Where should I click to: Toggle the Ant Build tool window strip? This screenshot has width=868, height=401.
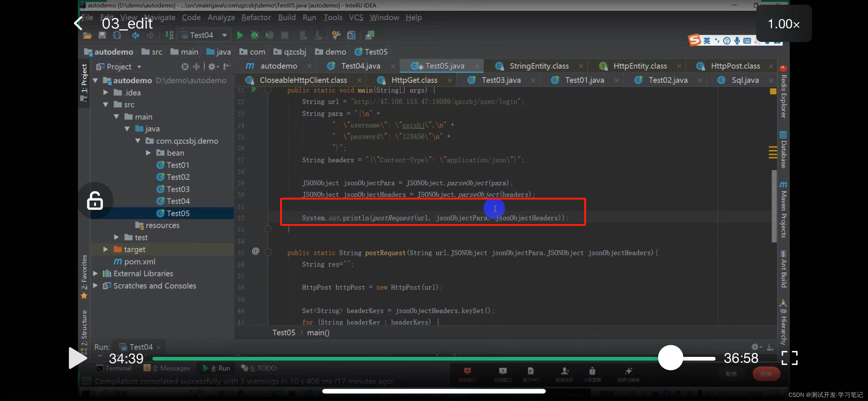click(783, 269)
